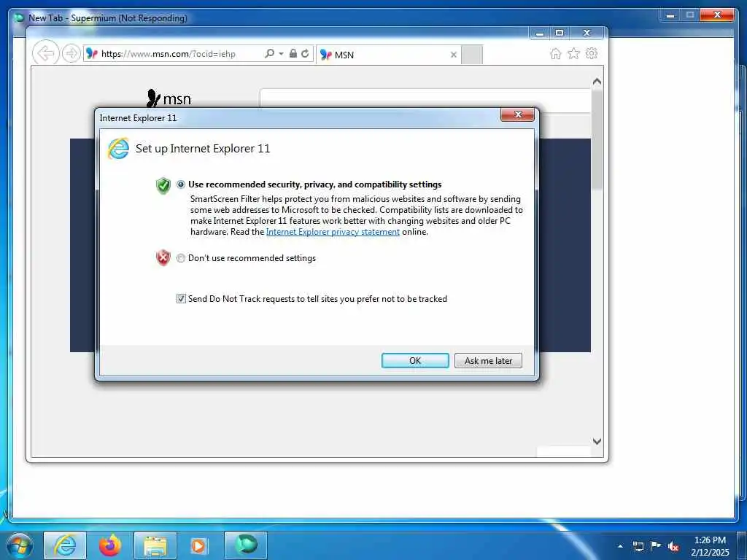Click the muted volume tray icon
The width and height of the screenshot is (747, 560).
click(673, 546)
